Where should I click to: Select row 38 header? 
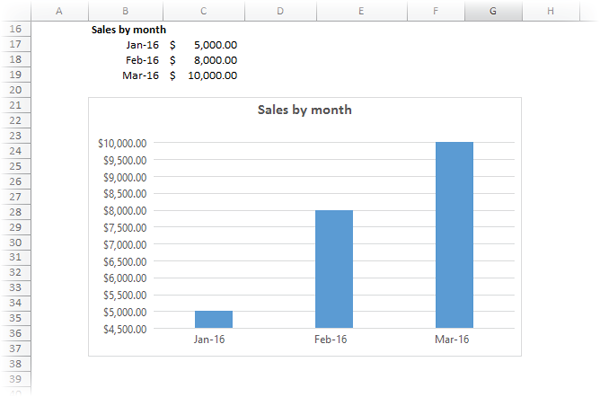coord(16,364)
